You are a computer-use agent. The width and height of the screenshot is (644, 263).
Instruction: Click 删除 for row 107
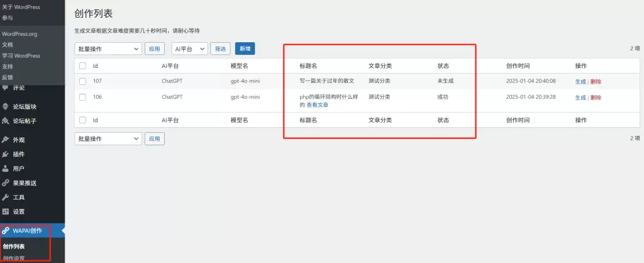pos(596,81)
